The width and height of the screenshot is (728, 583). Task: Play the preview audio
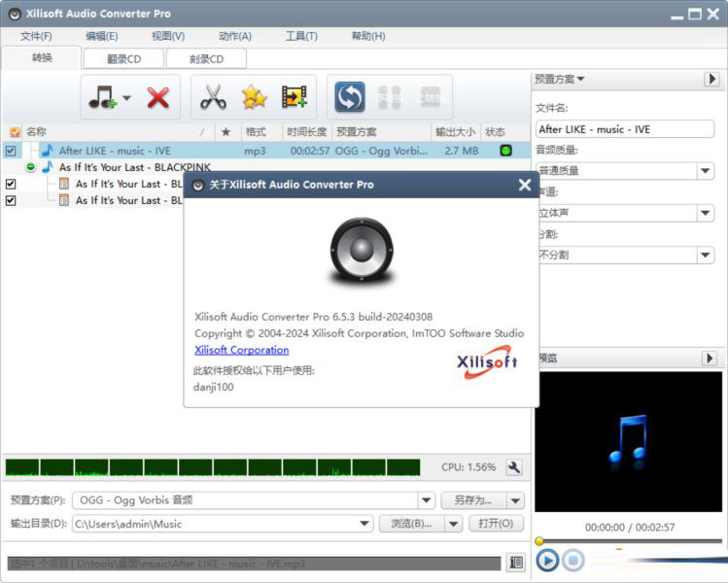pyautogui.click(x=547, y=561)
